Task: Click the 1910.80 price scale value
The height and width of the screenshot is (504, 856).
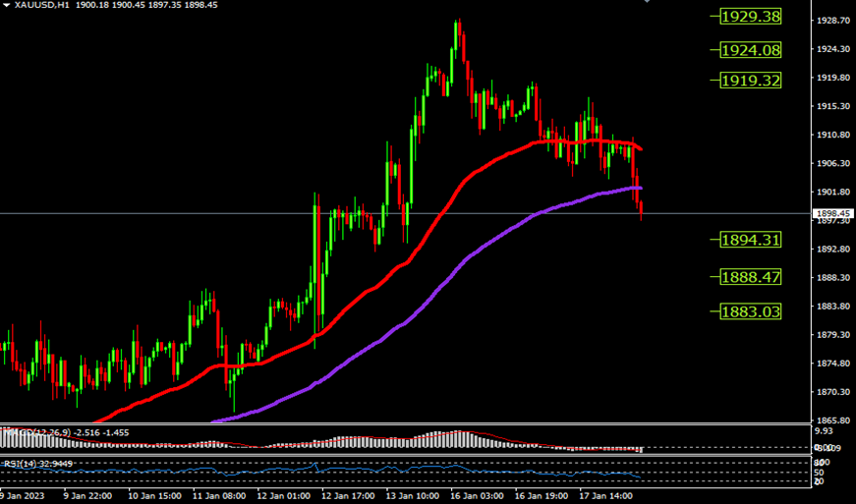Action: pos(831,135)
